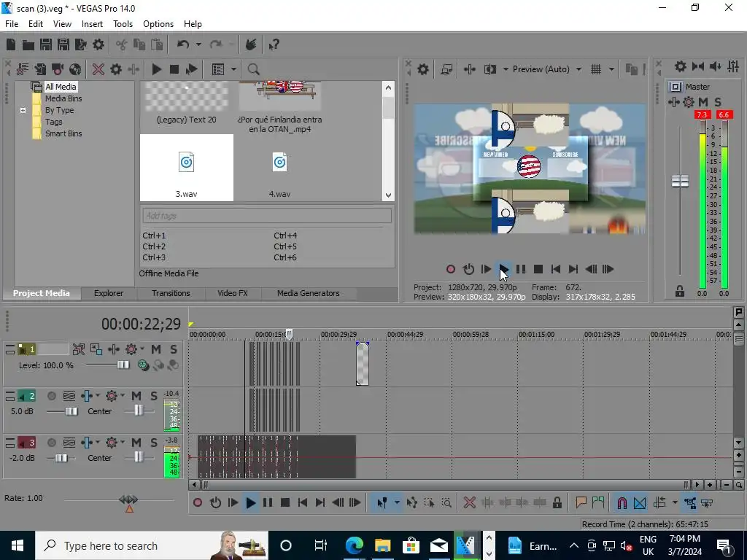Click Play button in the preview transport
747x560 pixels.
pyautogui.click(x=503, y=269)
